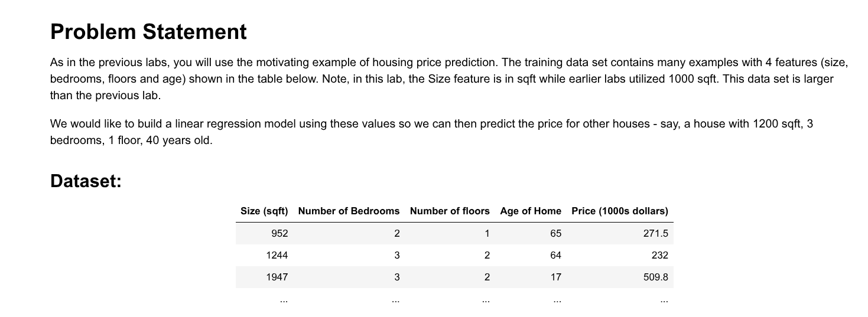Click the 1947 size cell
The image size is (868, 317).
coord(277,277)
